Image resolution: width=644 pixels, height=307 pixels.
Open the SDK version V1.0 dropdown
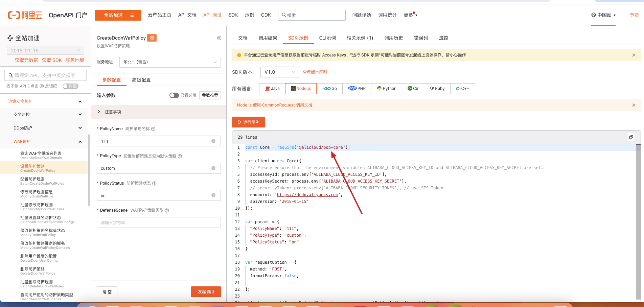(x=280, y=72)
